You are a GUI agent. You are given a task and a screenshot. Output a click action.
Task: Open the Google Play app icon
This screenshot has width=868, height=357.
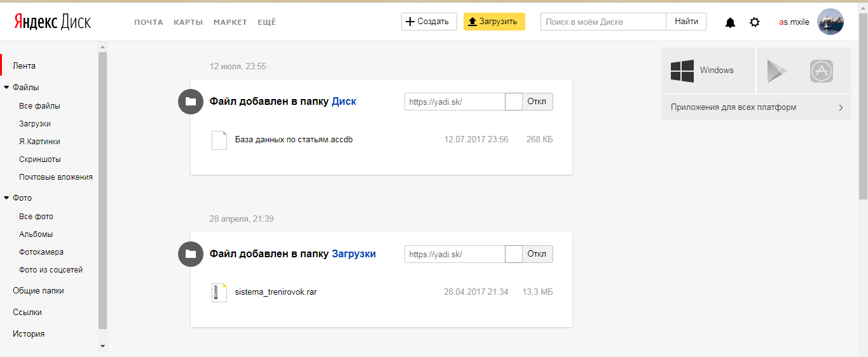777,71
